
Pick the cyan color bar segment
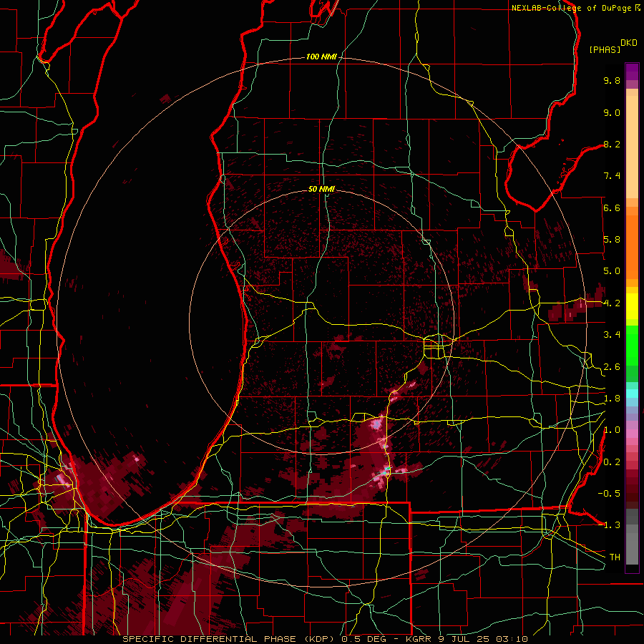tap(632, 394)
